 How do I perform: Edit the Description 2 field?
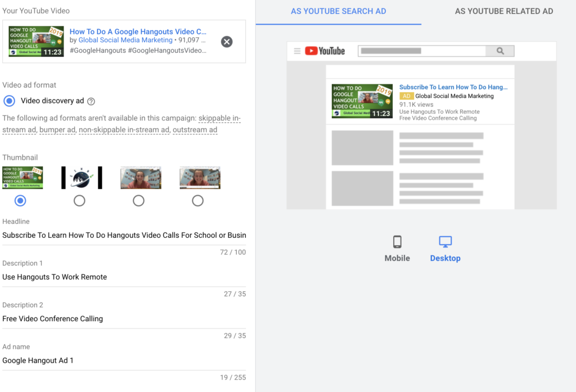coord(124,319)
